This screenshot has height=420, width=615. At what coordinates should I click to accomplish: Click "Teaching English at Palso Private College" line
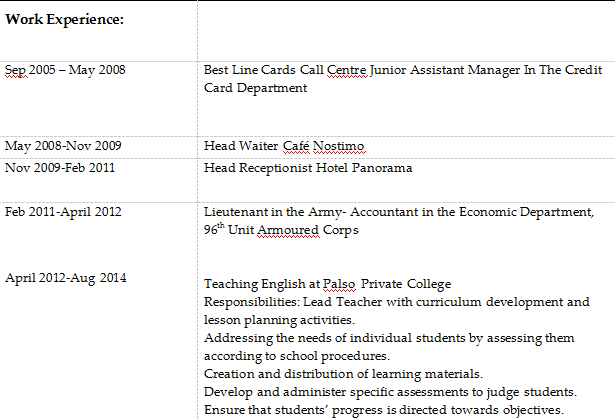coord(327,285)
